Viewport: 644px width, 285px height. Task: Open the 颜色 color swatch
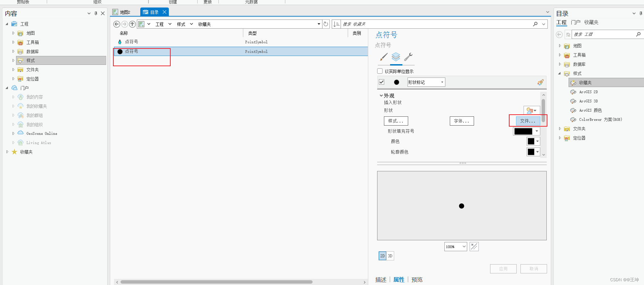coord(533,141)
